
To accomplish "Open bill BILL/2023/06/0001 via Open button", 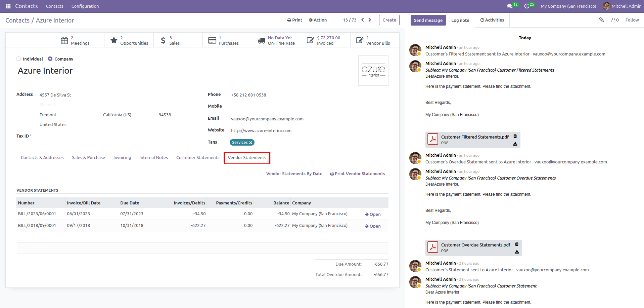I will (373, 214).
